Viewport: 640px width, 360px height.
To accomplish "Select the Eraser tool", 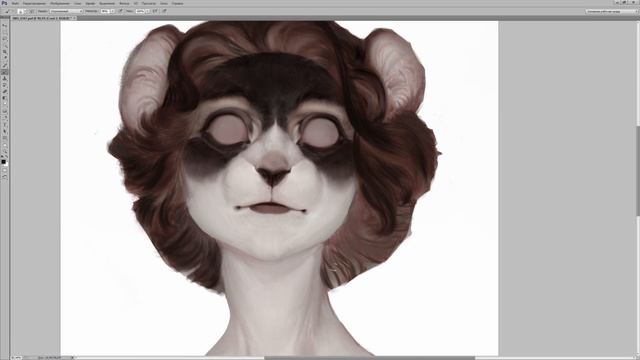I will point(5,91).
